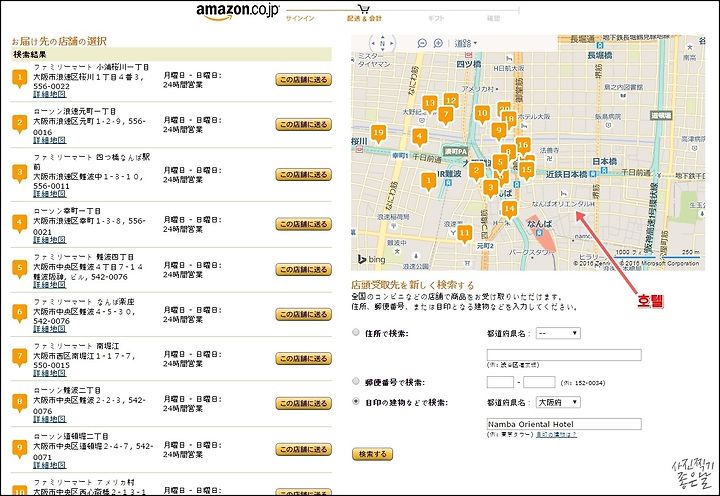The image size is (720, 496).
Task: Send to ファミリーマート なんば楽座 store
Action: click(x=304, y=314)
